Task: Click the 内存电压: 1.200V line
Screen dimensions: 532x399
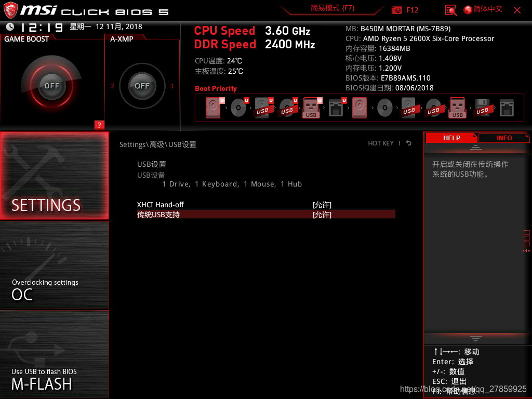Action: 374,68
